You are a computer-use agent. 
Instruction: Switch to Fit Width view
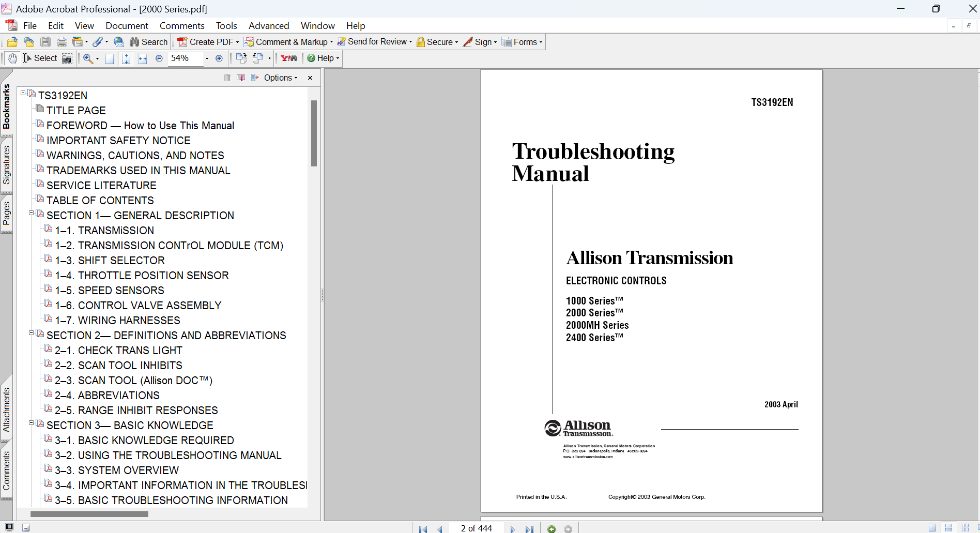point(143,58)
